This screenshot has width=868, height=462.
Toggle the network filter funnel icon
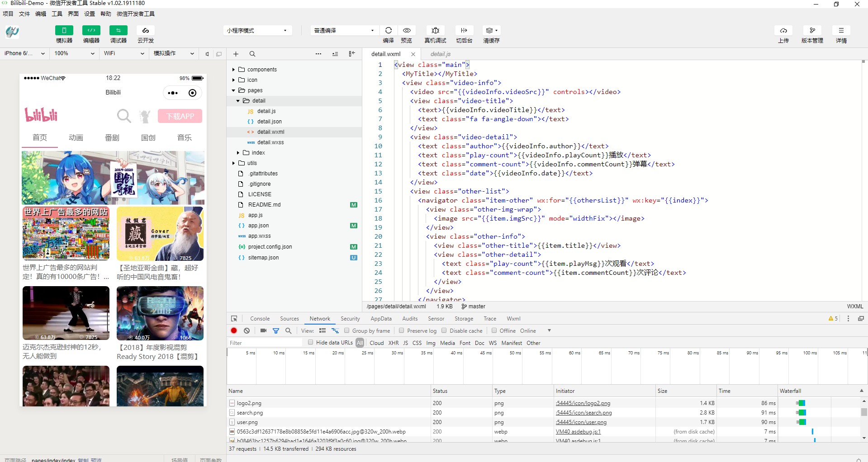(x=276, y=331)
